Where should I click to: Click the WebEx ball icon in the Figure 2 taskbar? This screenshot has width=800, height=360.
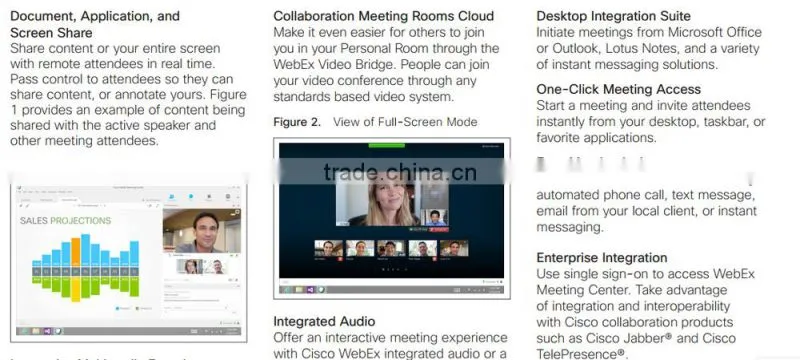click(x=321, y=290)
